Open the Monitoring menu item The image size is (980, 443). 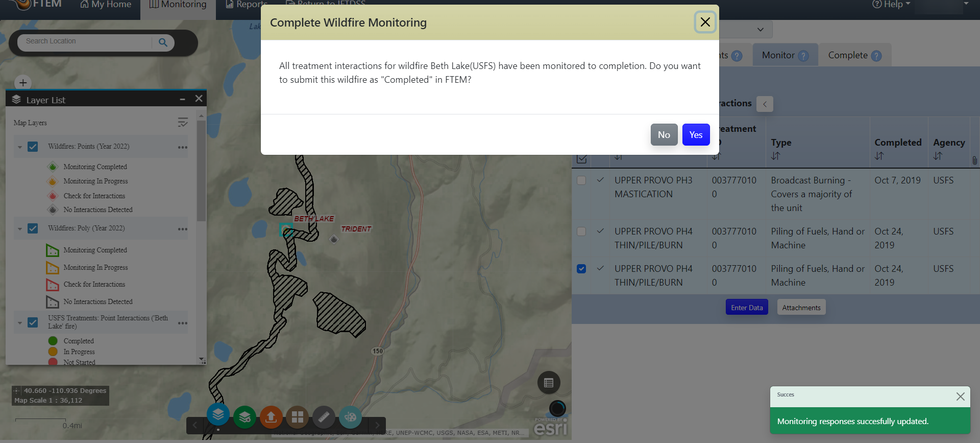[x=178, y=5]
